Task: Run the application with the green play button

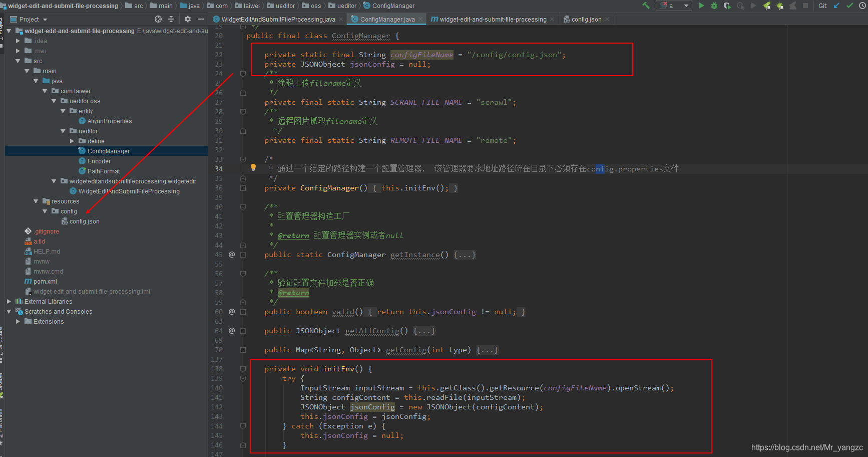Action: click(x=701, y=6)
